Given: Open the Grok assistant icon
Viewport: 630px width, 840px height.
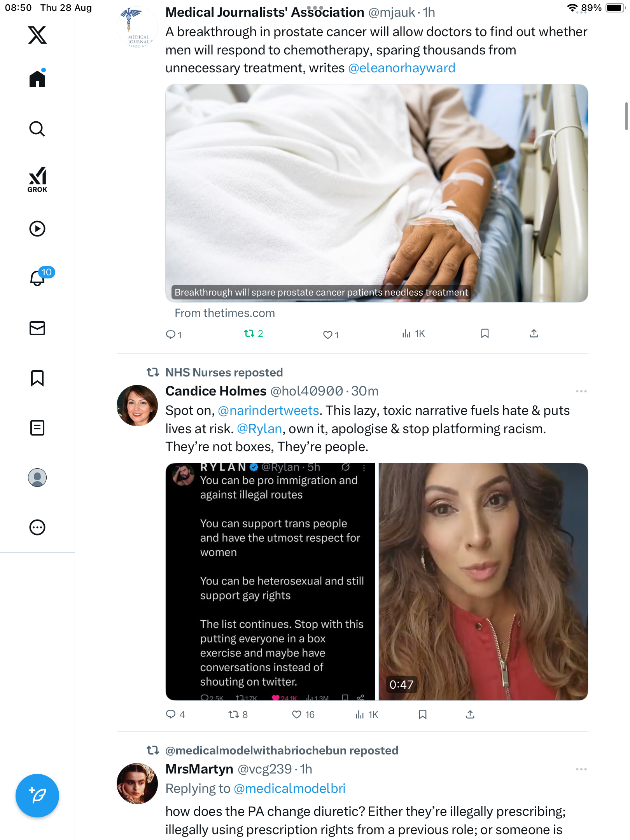Looking at the screenshot, I should (37, 179).
